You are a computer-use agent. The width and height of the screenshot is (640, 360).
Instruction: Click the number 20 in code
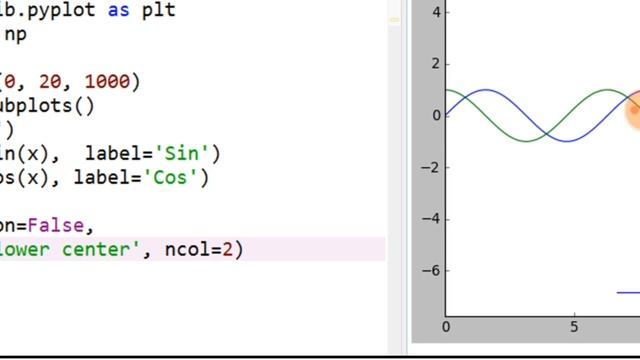tap(50, 82)
